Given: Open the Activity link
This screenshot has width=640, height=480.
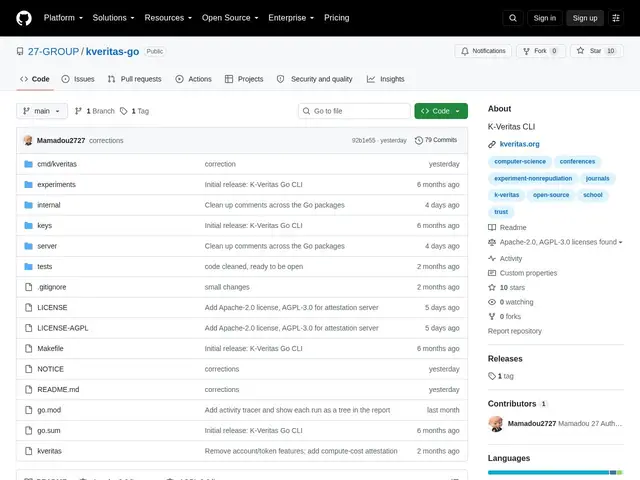Looking at the screenshot, I should coord(505,258).
